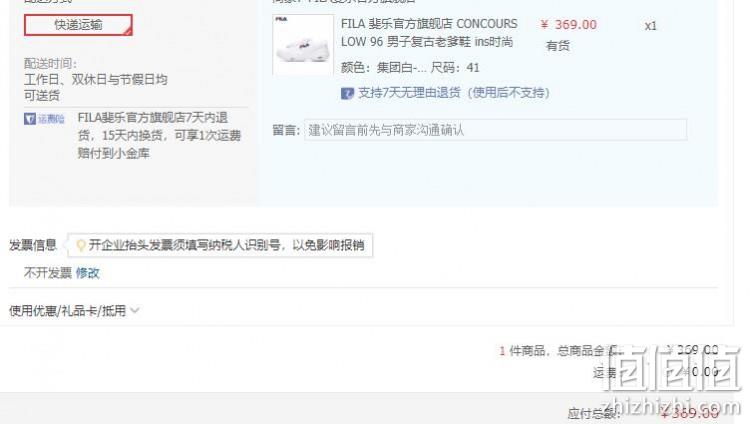
Task: Select the 快递运输 delivery option
Action: pyautogui.click(x=78, y=25)
